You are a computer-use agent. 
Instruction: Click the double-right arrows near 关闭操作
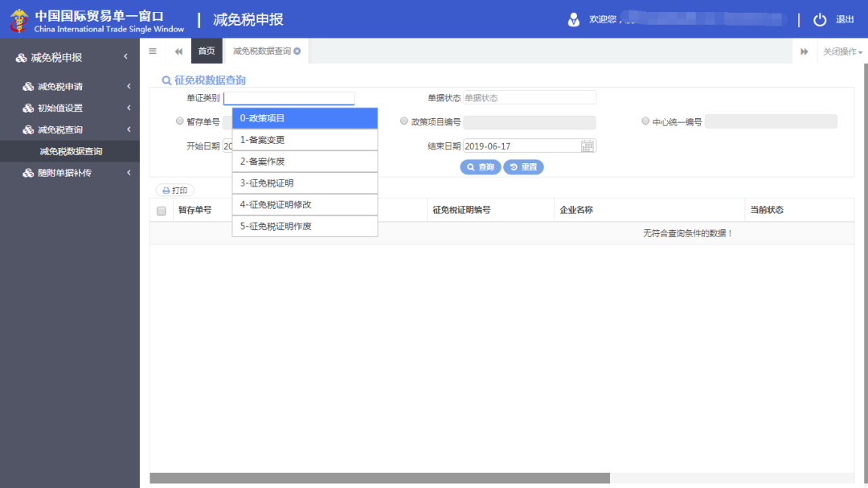tap(805, 50)
